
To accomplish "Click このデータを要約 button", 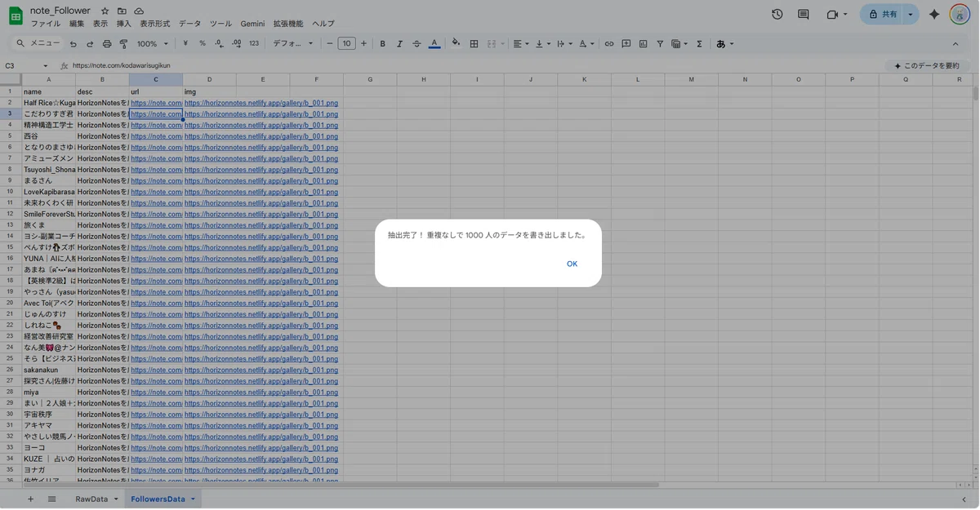I will pyautogui.click(x=927, y=66).
